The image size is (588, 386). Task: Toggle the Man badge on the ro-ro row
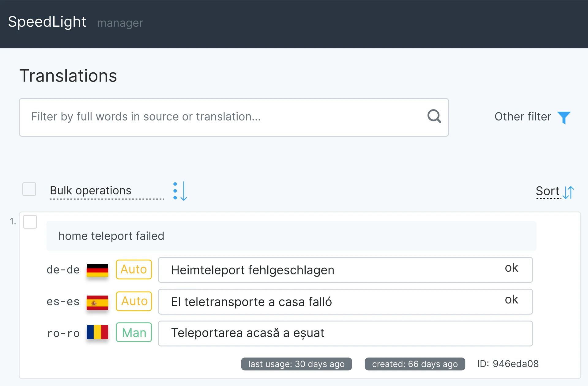pyautogui.click(x=134, y=333)
